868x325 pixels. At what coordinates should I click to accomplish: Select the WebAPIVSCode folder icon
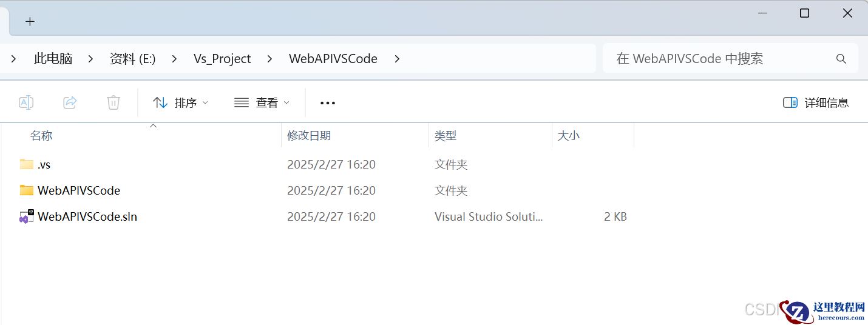point(26,190)
